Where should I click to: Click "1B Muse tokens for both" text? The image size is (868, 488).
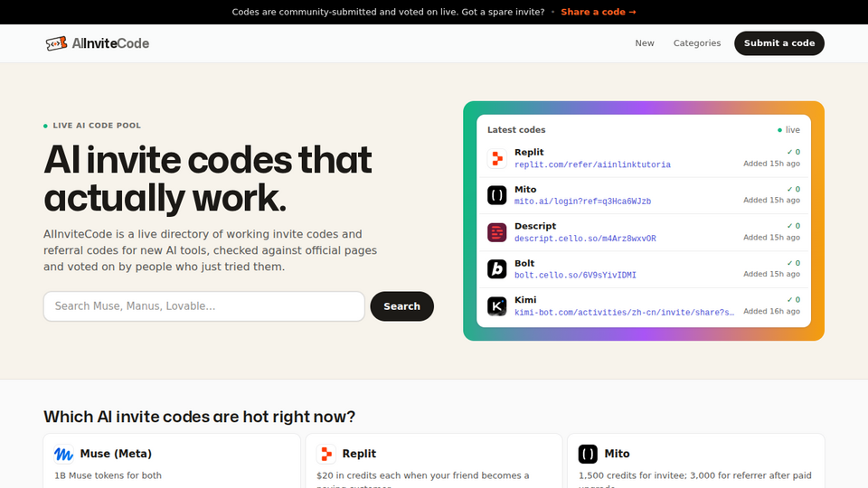(x=108, y=475)
